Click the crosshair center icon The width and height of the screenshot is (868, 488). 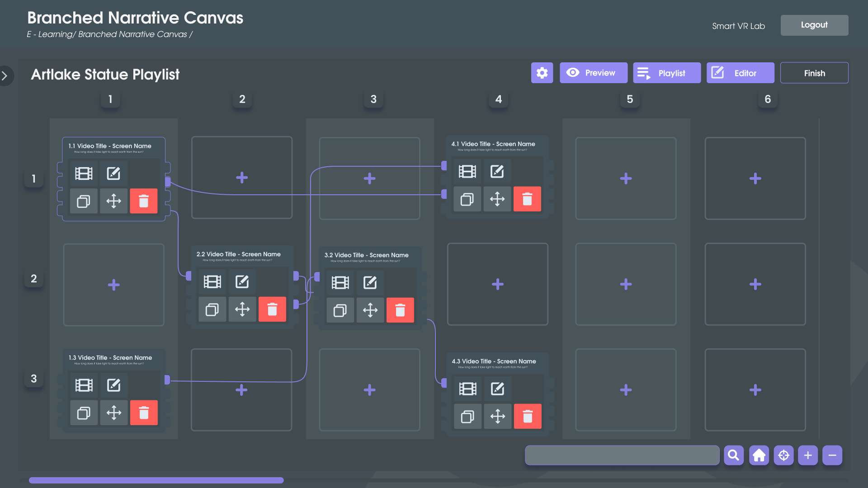coord(783,455)
